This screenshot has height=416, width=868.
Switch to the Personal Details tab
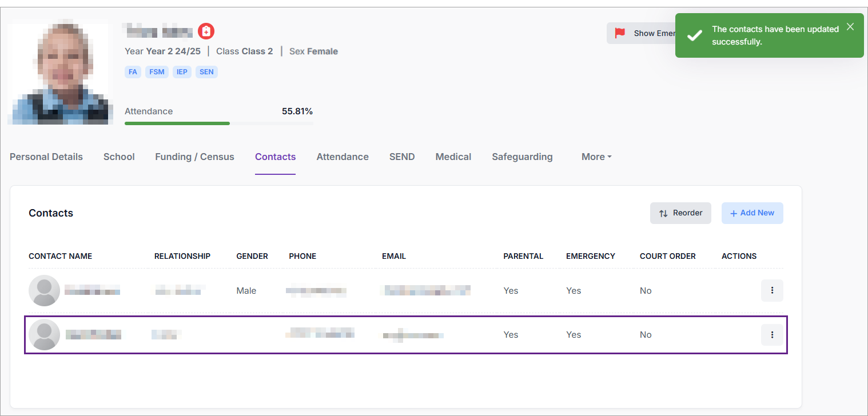(46, 157)
